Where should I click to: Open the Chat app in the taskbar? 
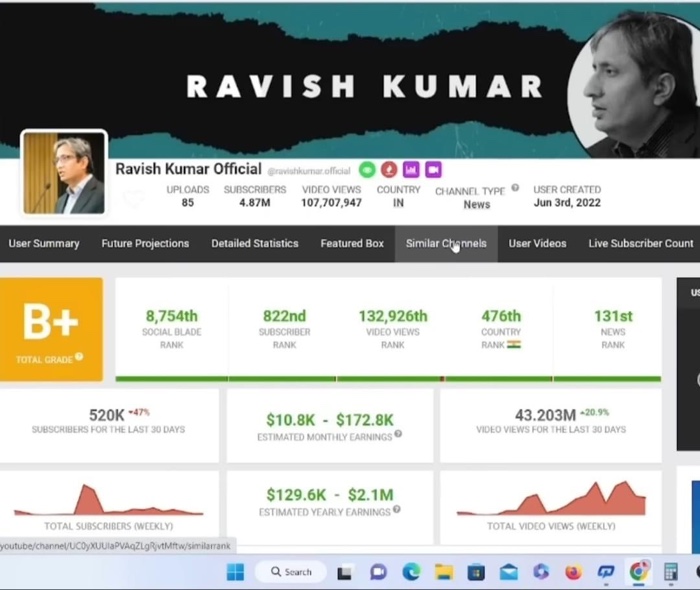point(378,572)
